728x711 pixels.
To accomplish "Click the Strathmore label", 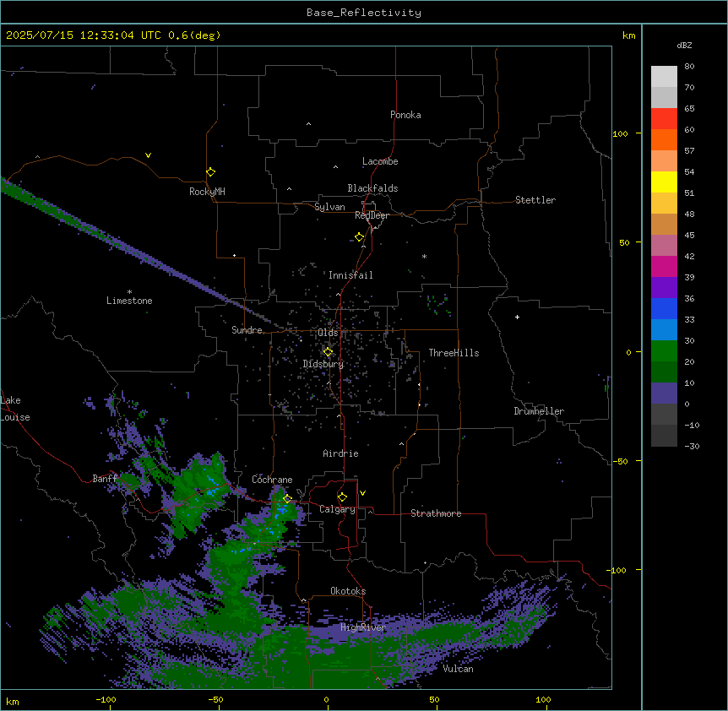I will [x=436, y=513].
